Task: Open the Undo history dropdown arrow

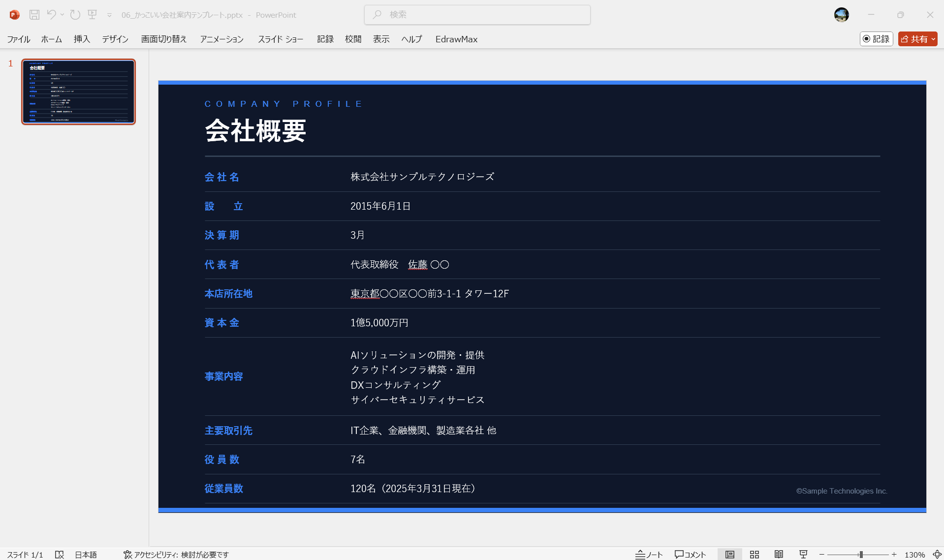Action: click(x=62, y=16)
